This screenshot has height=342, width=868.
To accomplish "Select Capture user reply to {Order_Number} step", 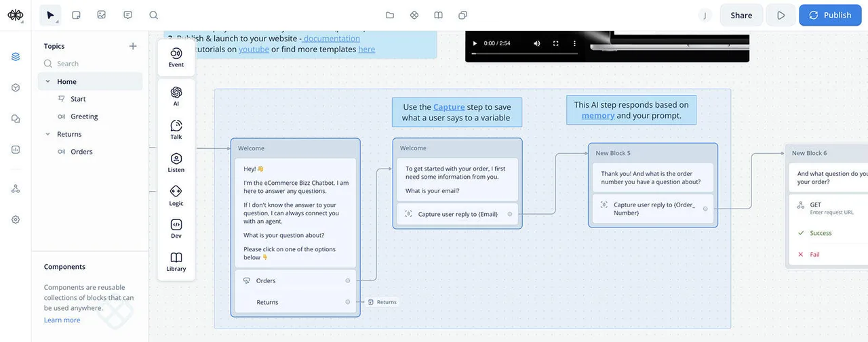I will pos(652,209).
